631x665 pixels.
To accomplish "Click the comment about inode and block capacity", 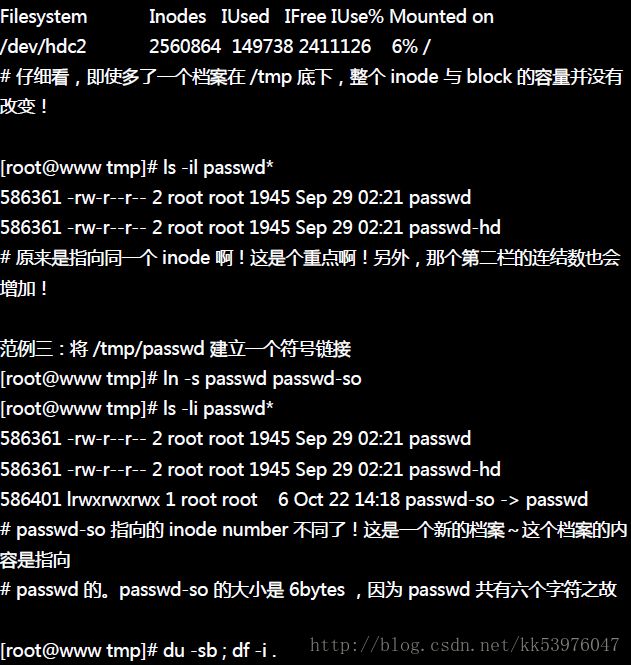I will point(311,91).
